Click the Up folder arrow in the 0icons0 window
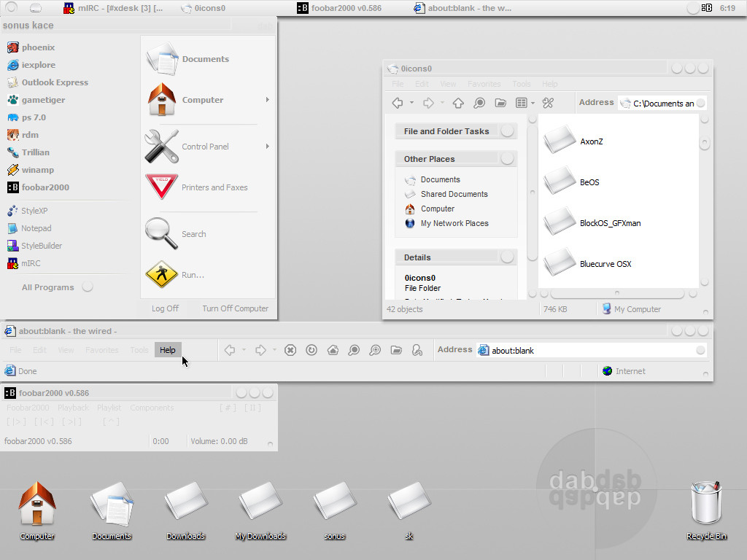The height and width of the screenshot is (560, 747). (x=458, y=103)
